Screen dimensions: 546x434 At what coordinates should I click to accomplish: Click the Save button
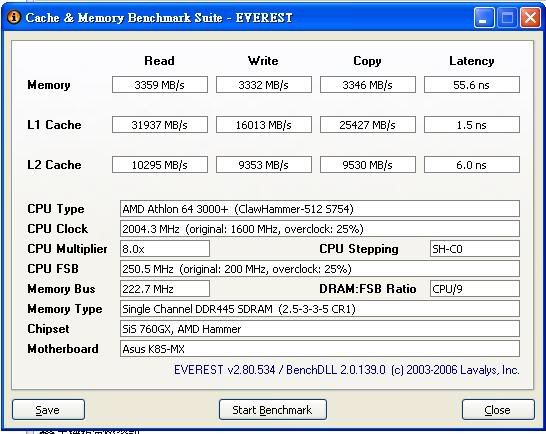click(48, 410)
